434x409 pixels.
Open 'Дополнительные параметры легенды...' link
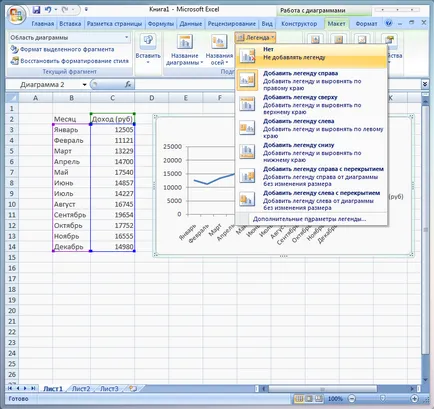(x=309, y=219)
